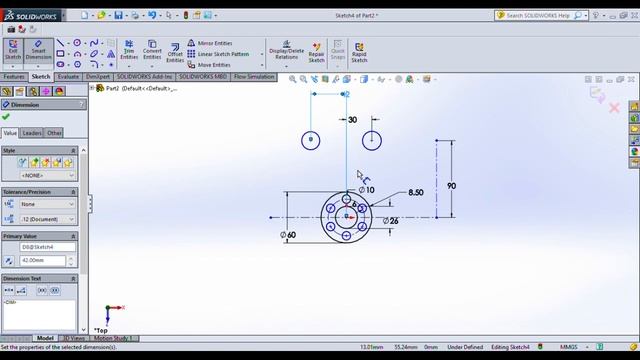Select the Line sketch tool
This screenshot has width=640, height=360.
pyautogui.click(x=60, y=43)
